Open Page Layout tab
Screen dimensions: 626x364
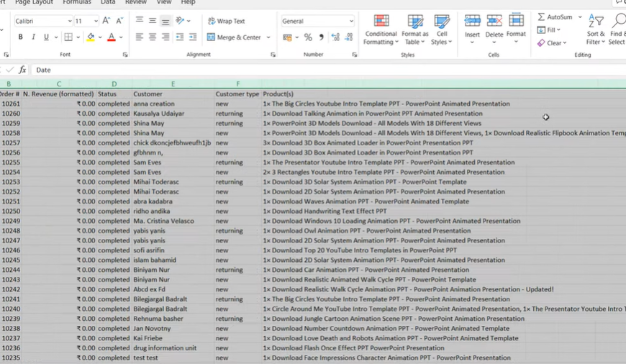pyautogui.click(x=34, y=2)
